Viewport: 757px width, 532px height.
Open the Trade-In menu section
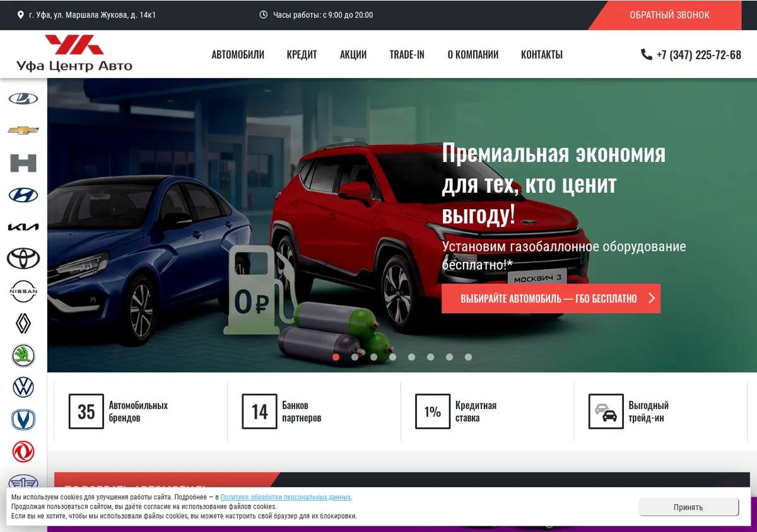[407, 55]
